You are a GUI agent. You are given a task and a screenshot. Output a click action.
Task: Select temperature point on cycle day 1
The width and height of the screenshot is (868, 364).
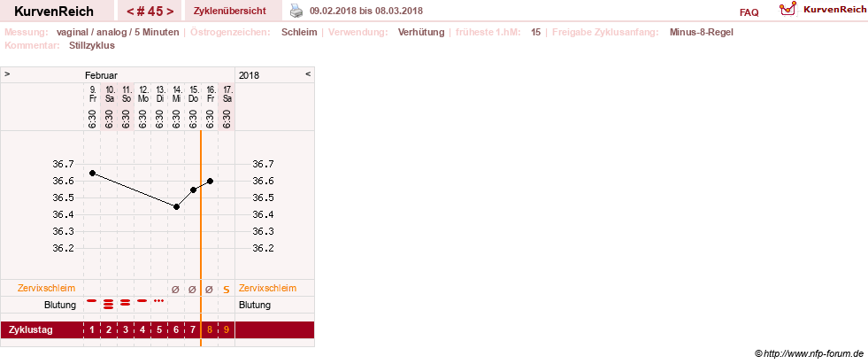pyautogui.click(x=92, y=173)
